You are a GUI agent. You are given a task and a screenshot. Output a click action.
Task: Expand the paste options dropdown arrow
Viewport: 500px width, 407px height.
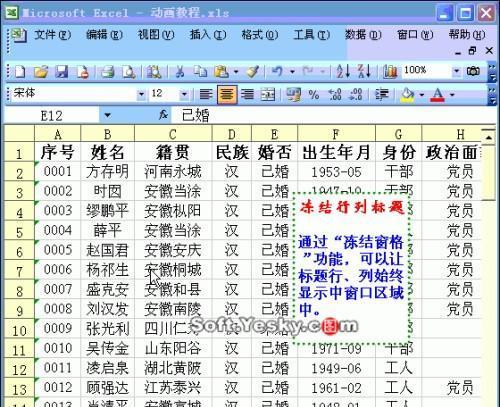236,71
